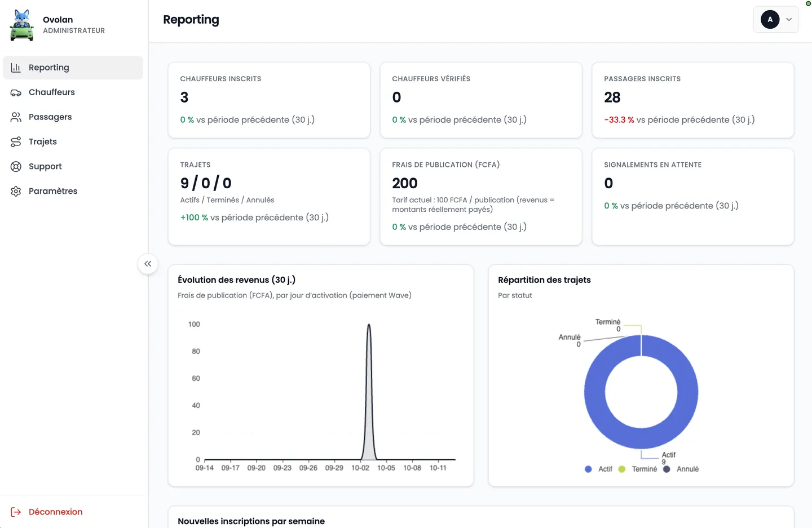Viewport: 812px width, 528px height.
Task: Click the Signalements en attente value 0
Action: click(x=608, y=183)
